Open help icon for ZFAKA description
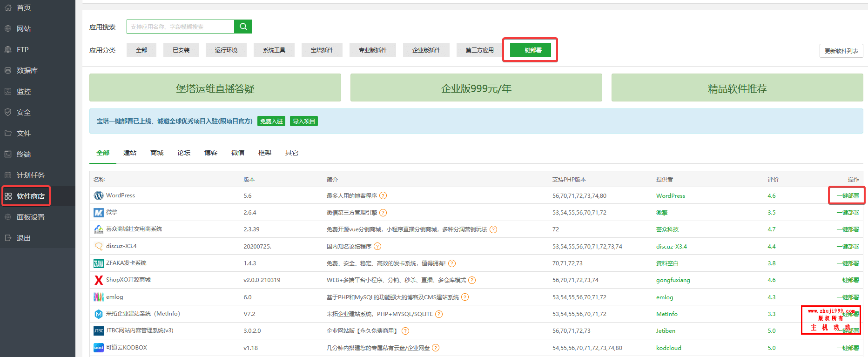Image resolution: width=868 pixels, height=357 pixels. click(452, 263)
